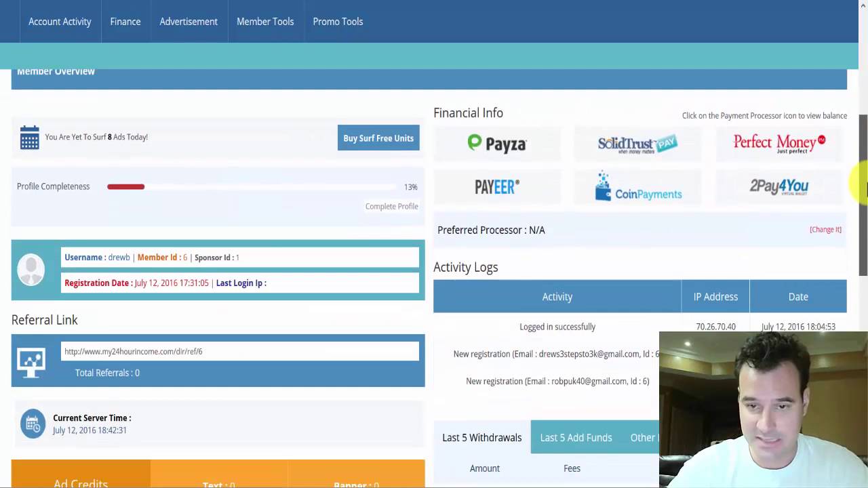Switch to Last 5 Add Funds tab
The height and width of the screenshot is (488, 868).
point(576,437)
